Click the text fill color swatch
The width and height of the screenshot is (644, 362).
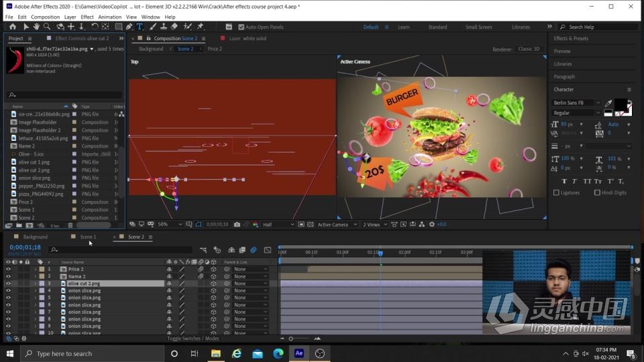click(620, 105)
